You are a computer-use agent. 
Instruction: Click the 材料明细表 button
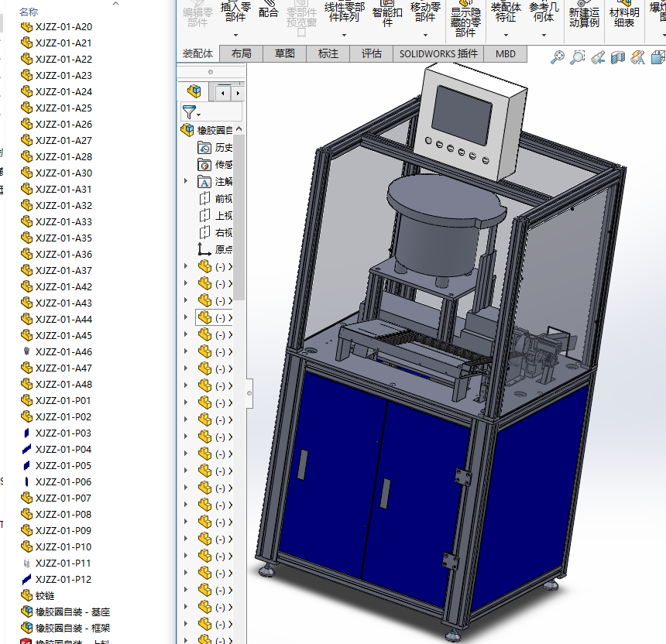tap(623, 17)
